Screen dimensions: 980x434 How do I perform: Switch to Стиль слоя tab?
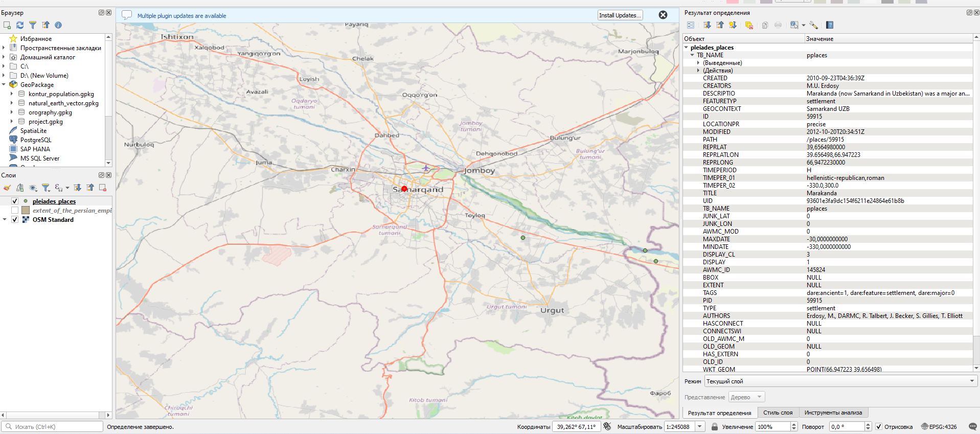[778, 413]
